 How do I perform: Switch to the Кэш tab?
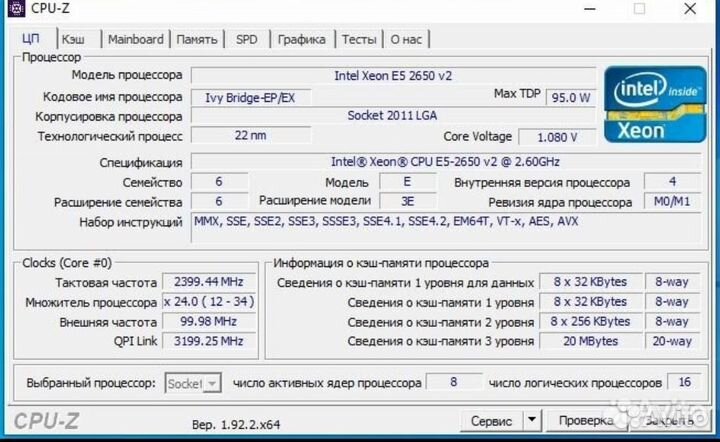click(73, 39)
